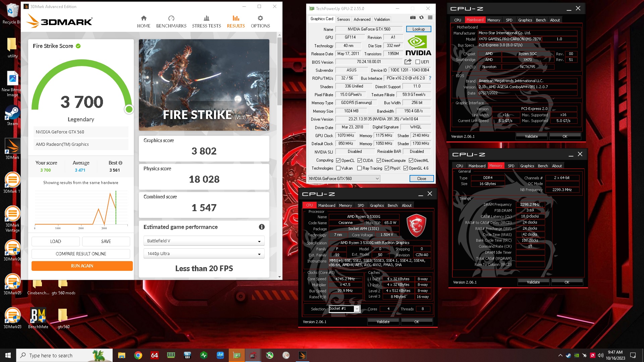
Task: Click the Windows taskbar search box
Action: (64, 355)
